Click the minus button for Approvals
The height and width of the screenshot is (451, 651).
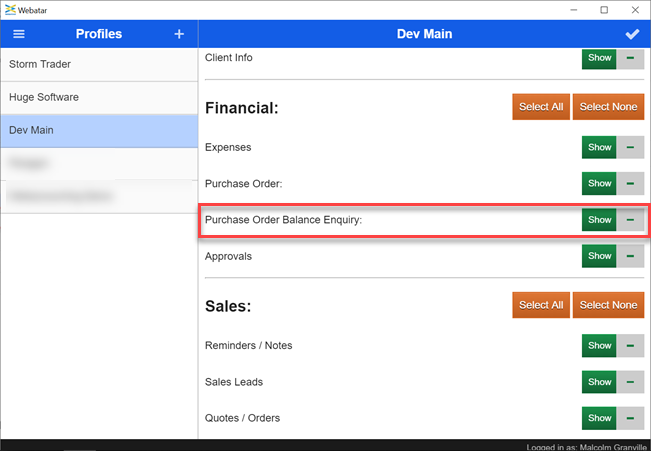630,257
